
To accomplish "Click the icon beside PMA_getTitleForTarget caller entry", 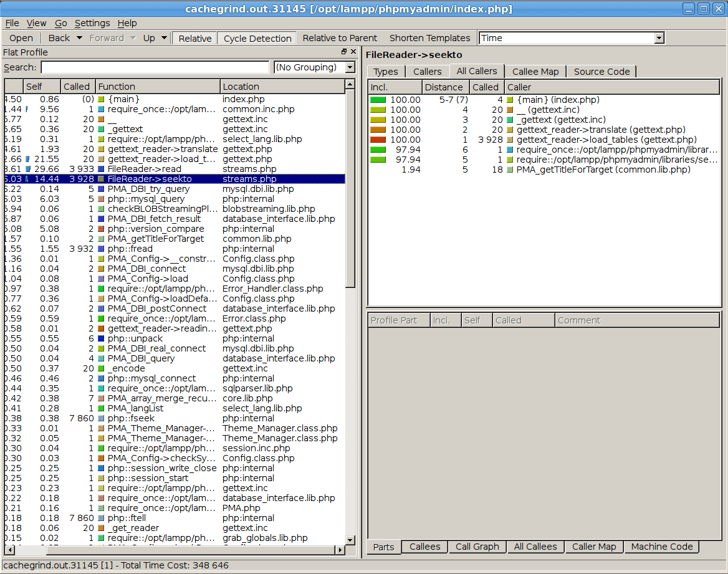I will [510, 170].
